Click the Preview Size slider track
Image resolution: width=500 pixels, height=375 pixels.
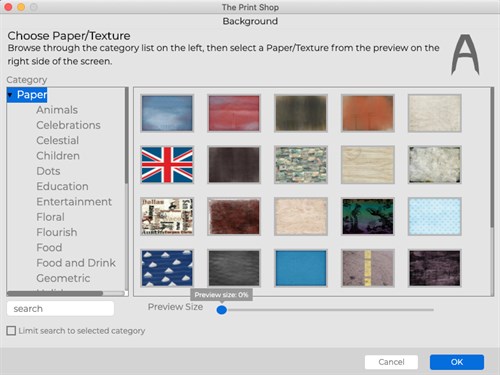[325, 310]
